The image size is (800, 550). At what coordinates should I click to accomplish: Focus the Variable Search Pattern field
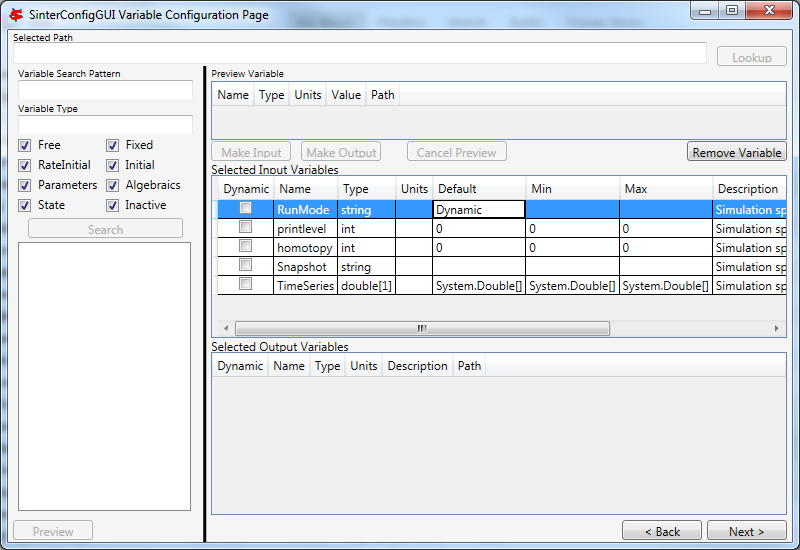coord(105,90)
